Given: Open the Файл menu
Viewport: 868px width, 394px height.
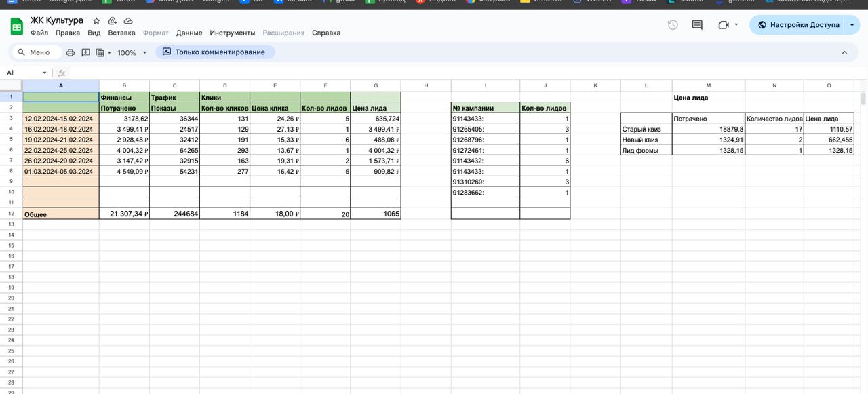Looking at the screenshot, I should (x=39, y=33).
